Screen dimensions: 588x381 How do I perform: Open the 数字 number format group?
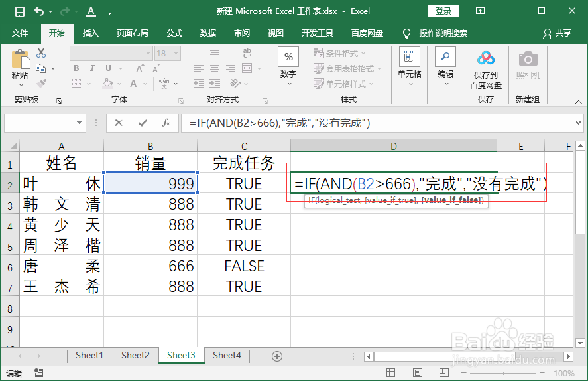point(288,68)
